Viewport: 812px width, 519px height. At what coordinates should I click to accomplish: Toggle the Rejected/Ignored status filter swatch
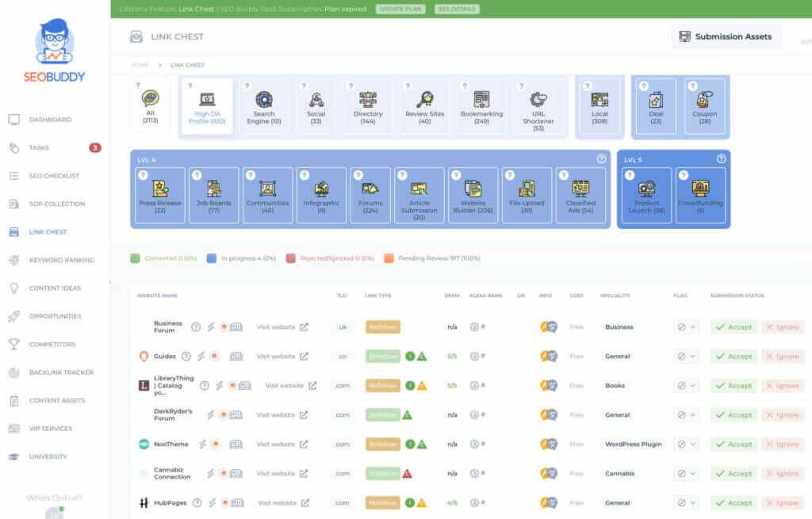(x=290, y=258)
